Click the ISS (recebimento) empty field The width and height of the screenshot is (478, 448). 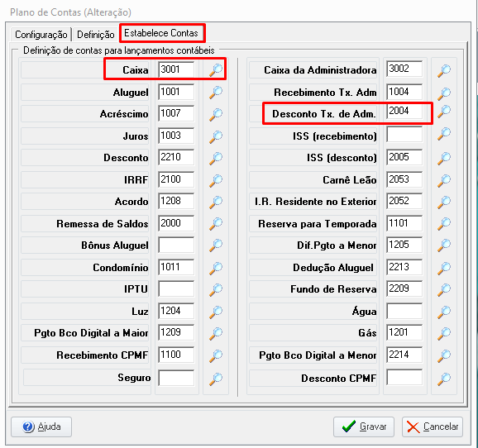point(404,135)
